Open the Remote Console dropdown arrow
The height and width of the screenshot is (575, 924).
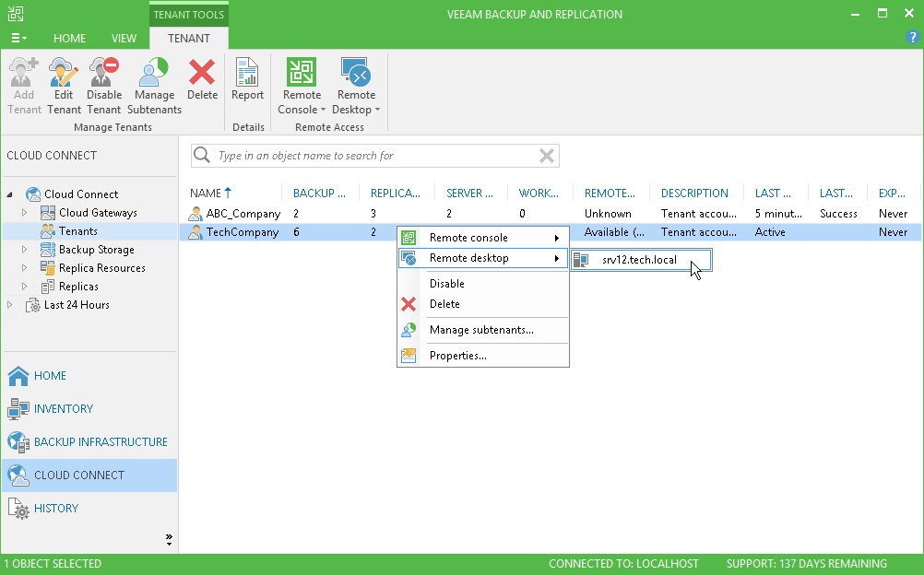pyautogui.click(x=323, y=110)
